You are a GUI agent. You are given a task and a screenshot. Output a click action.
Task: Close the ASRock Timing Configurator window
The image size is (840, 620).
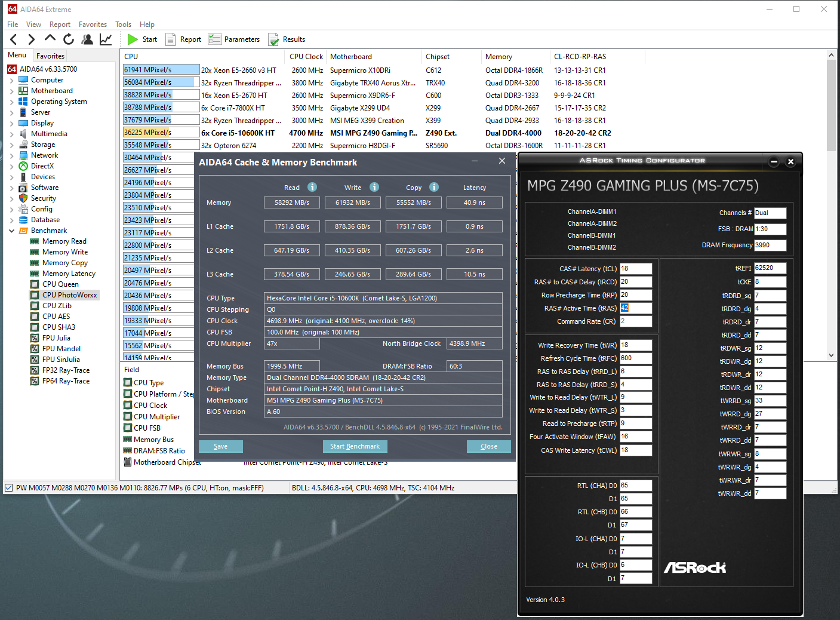(x=790, y=161)
